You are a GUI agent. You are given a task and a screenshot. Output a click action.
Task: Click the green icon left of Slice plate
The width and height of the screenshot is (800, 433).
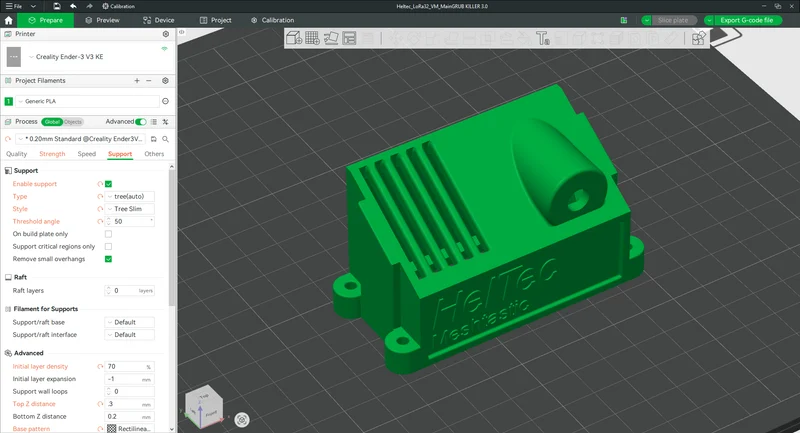tap(624, 20)
